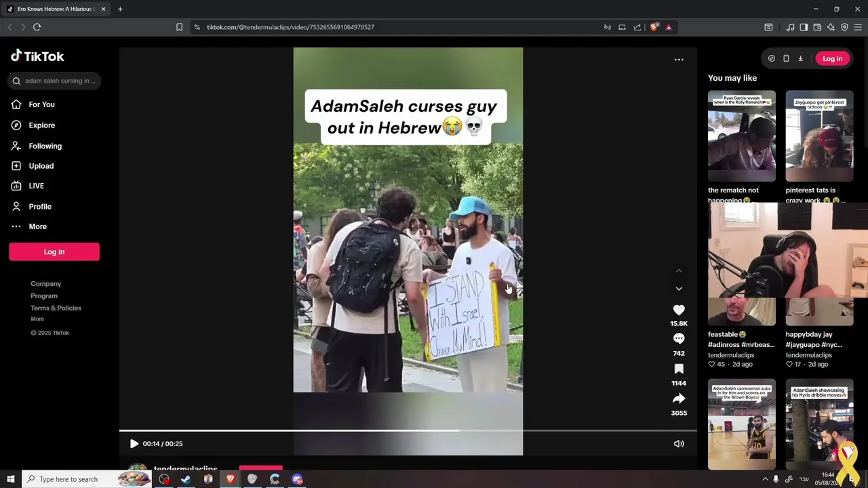Screen dimensions: 868x488
Task: Open the browser hamburger menu
Action: point(858,27)
